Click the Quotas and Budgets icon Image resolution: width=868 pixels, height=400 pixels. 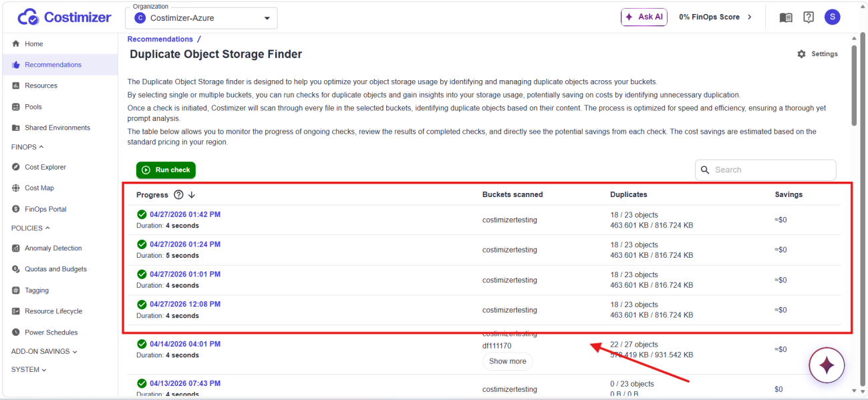(x=16, y=269)
